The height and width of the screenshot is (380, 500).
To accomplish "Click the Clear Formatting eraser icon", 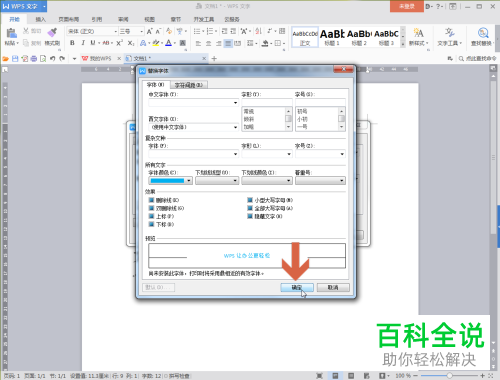I will (169, 31).
